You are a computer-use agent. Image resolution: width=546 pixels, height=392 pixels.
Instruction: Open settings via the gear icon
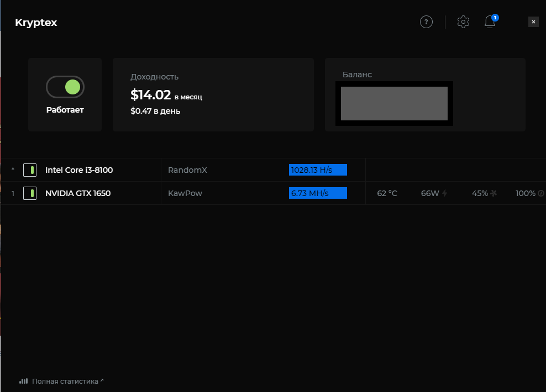[x=463, y=22]
